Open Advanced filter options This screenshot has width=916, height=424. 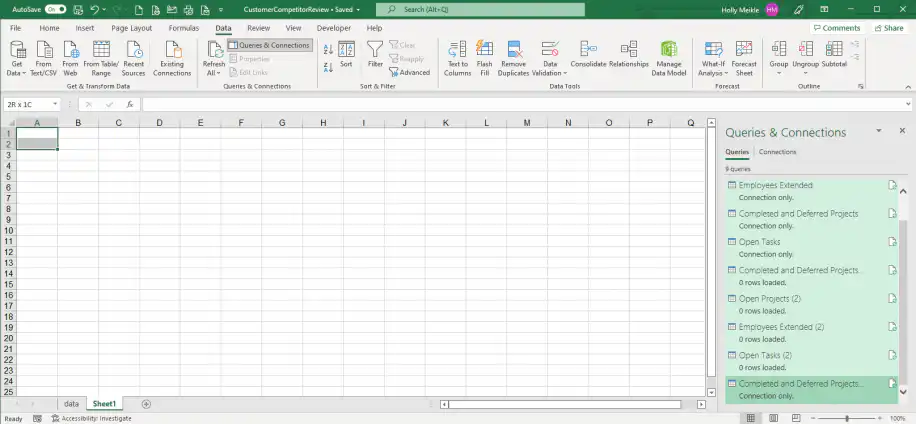[x=410, y=72]
